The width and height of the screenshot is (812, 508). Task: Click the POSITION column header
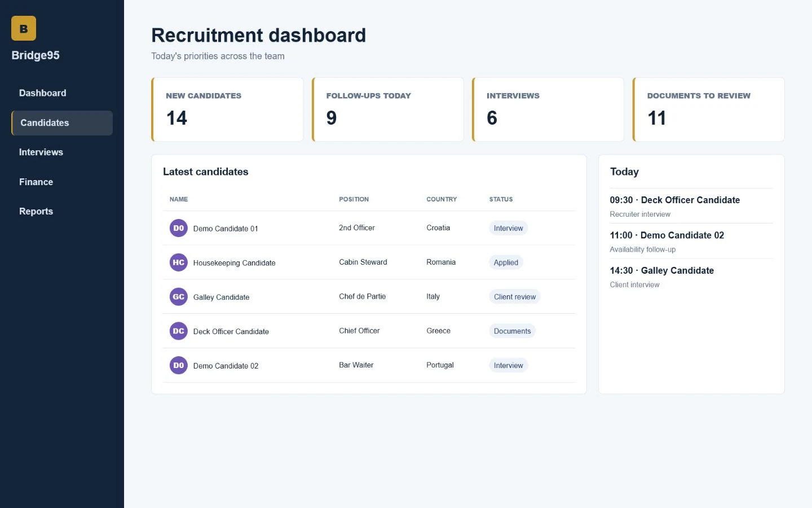354,199
